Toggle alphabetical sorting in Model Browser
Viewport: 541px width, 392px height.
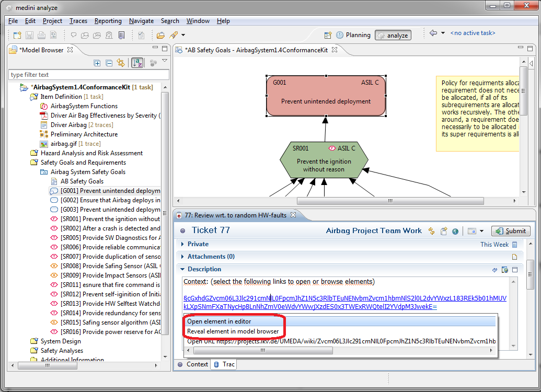click(x=137, y=63)
